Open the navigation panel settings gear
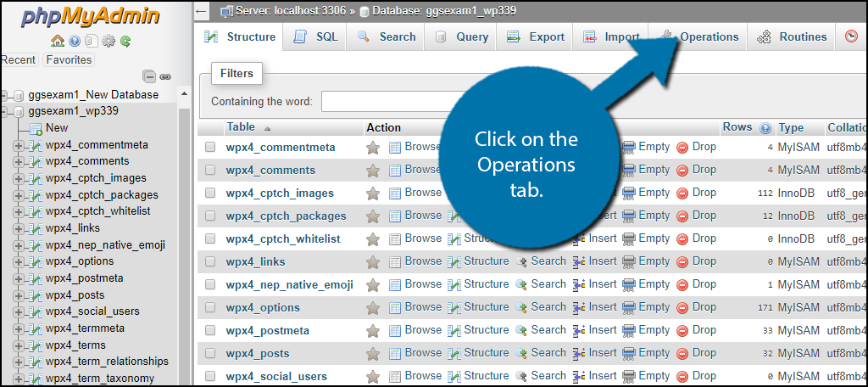Viewport: 868px width, 387px height. point(108,41)
